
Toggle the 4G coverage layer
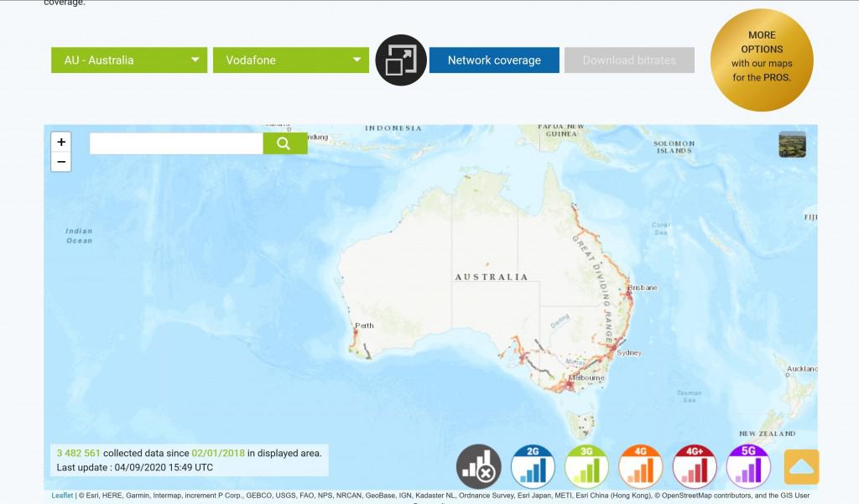[x=641, y=467]
